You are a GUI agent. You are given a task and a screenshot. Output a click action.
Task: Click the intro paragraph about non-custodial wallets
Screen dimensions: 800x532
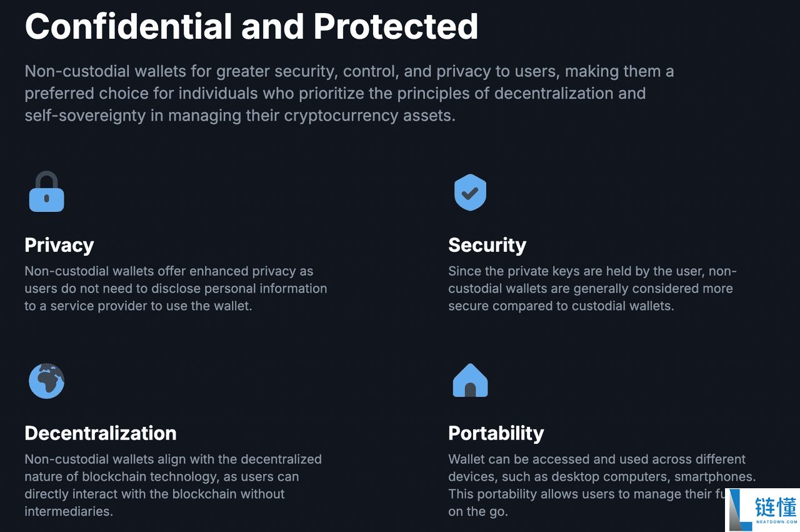click(x=349, y=94)
